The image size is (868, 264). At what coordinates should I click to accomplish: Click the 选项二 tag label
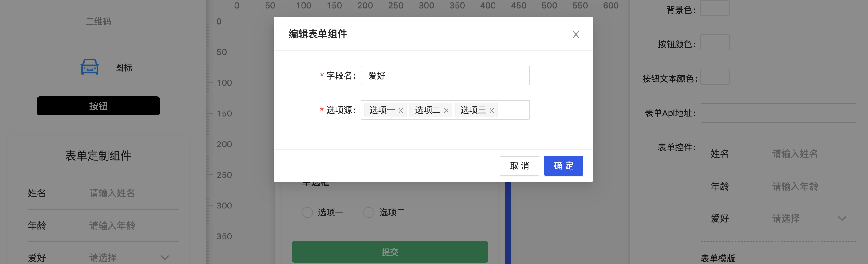(428, 110)
